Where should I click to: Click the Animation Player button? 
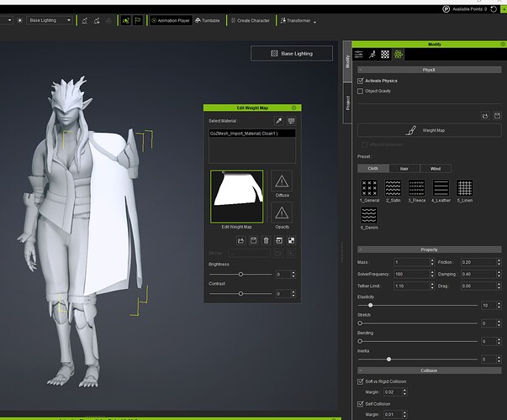tap(171, 20)
